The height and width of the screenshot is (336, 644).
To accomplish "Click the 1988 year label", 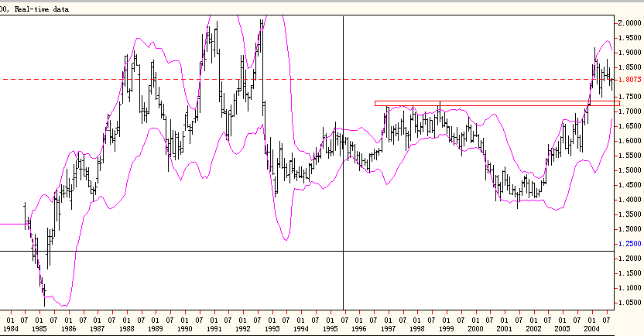I will 126,328.
